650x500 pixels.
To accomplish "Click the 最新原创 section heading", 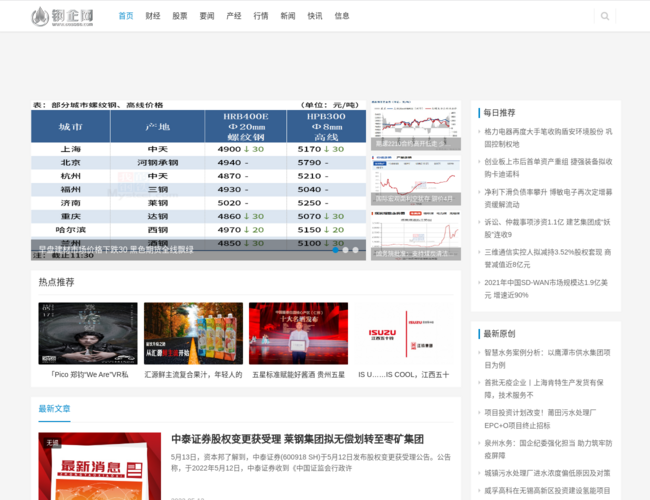I will pos(500,334).
